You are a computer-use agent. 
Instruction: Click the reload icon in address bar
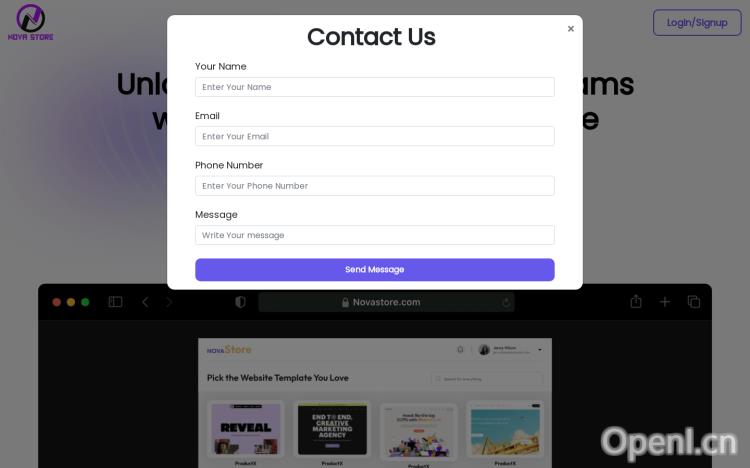506,302
